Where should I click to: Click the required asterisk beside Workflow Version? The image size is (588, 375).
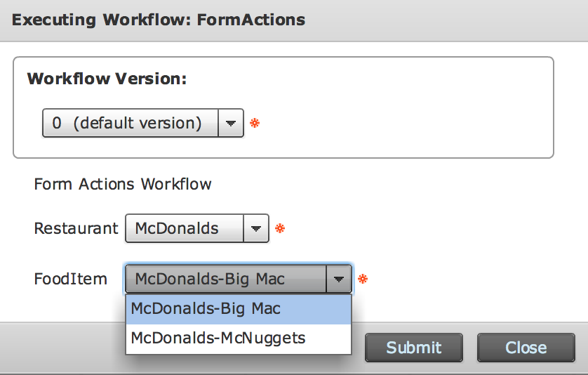(x=255, y=124)
